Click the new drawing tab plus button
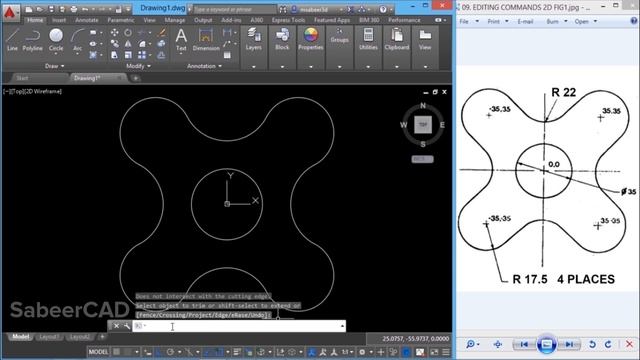 [136, 78]
